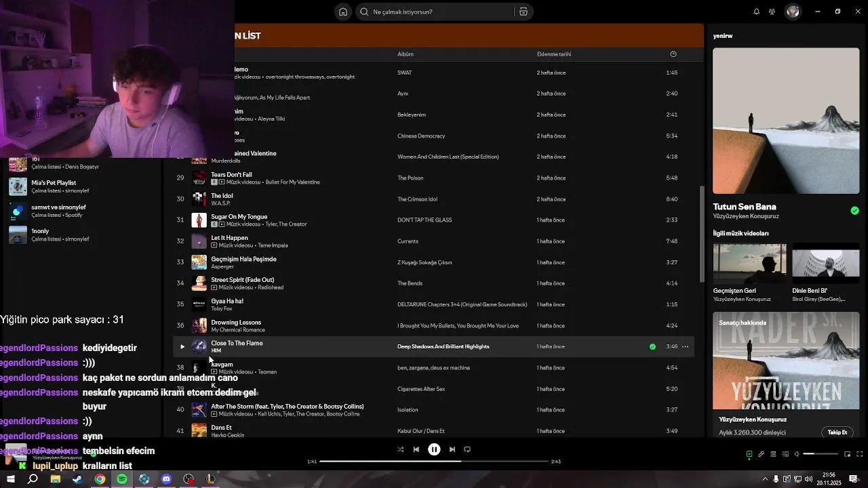Open the Connect to a device icon

(x=785, y=454)
